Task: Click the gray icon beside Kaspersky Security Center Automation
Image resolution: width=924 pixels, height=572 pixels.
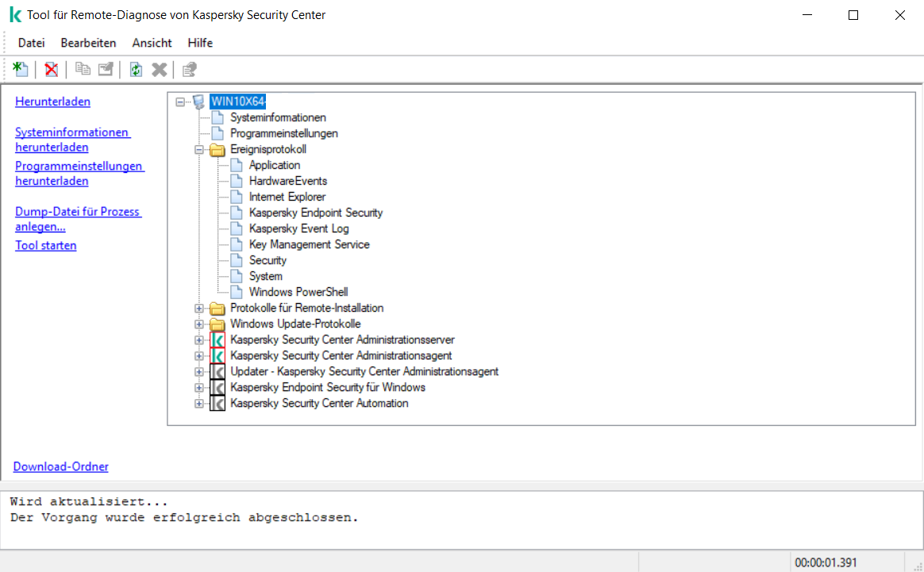Action: (x=218, y=404)
